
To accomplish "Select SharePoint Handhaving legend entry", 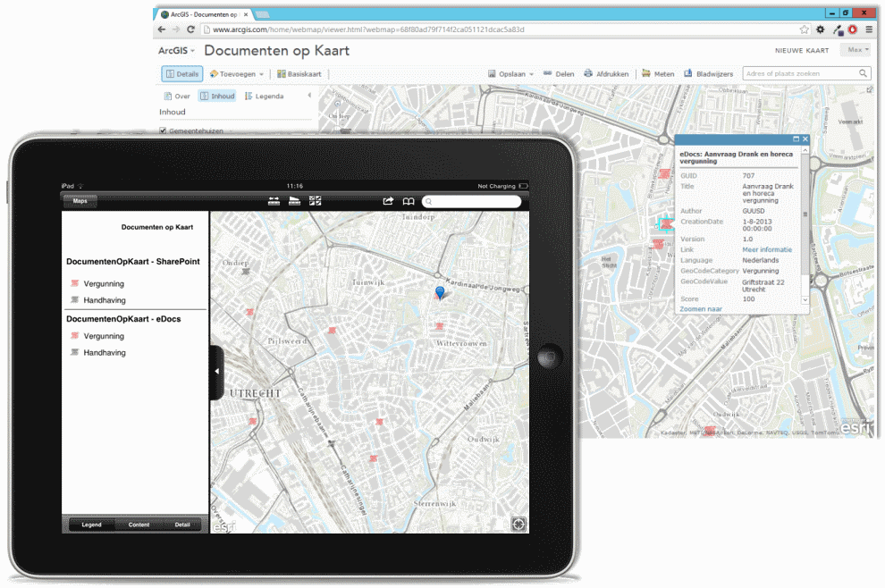I will pyautogui.click(x=98, y=300).
